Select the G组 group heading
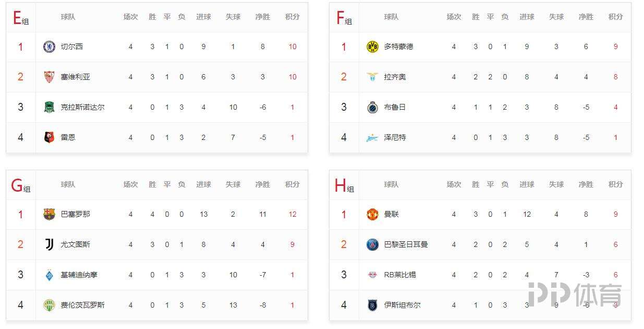This screenshot has height=329, width=644. pos(21,185)
